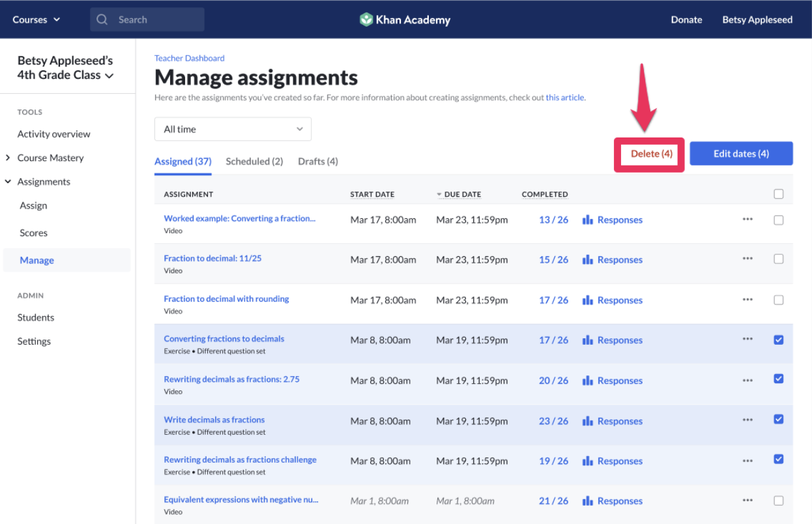Click bar chart icon for Write decimals as fractions
Viewport: 812px width, 524px height.
point(588,420)
